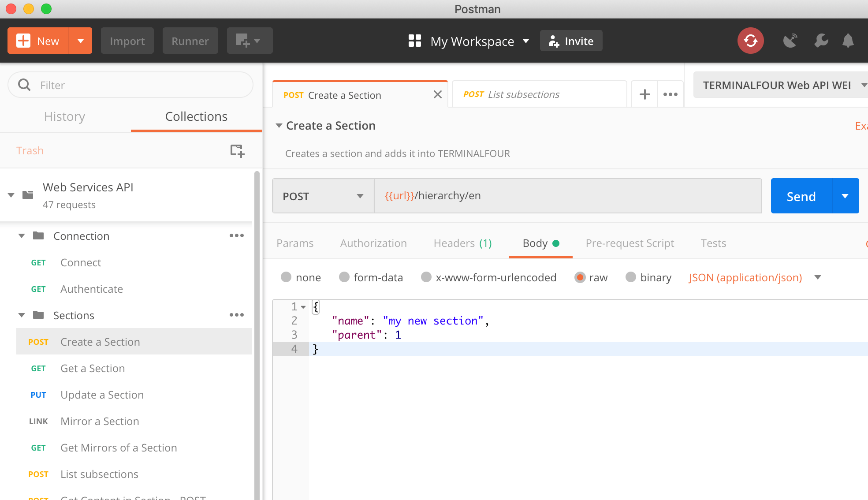Click the Invite button

click(x=571, y=41)
